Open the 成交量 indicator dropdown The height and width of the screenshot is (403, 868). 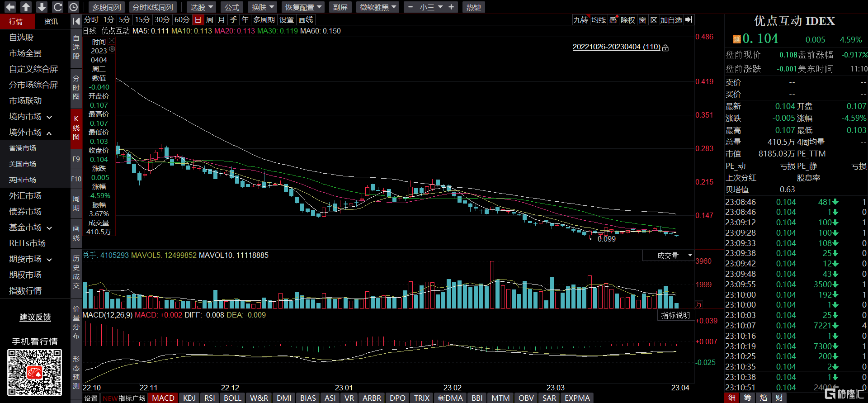pyautogui.click(x=668, y=256)
